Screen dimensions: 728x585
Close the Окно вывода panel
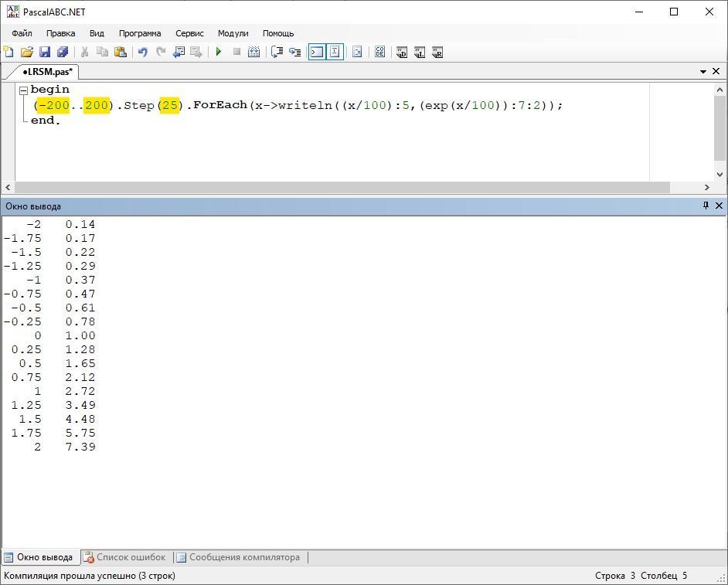coord(719,206)
